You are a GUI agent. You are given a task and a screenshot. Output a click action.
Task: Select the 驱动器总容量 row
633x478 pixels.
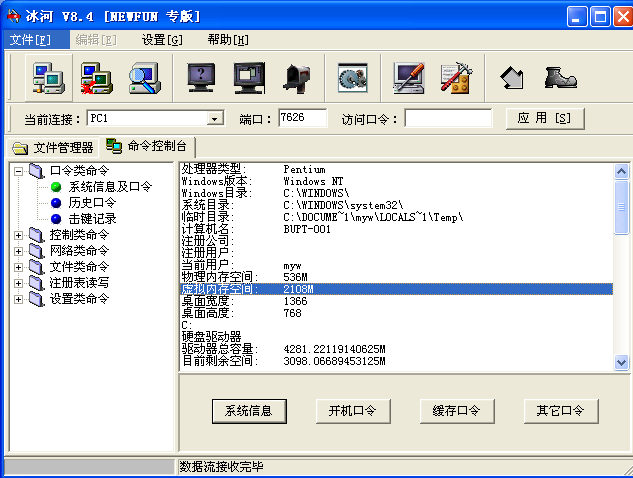[x=396, y=349]
